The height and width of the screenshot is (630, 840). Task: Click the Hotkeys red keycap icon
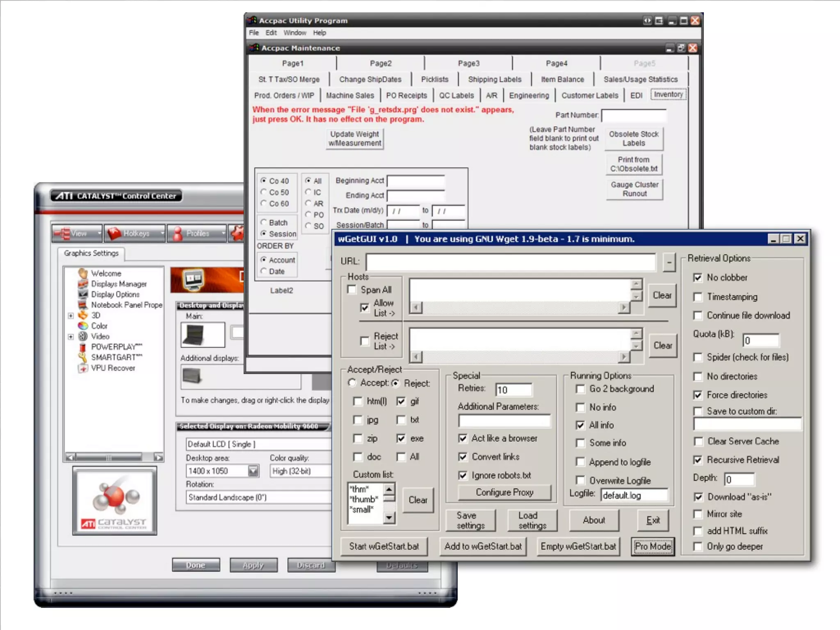114,233
